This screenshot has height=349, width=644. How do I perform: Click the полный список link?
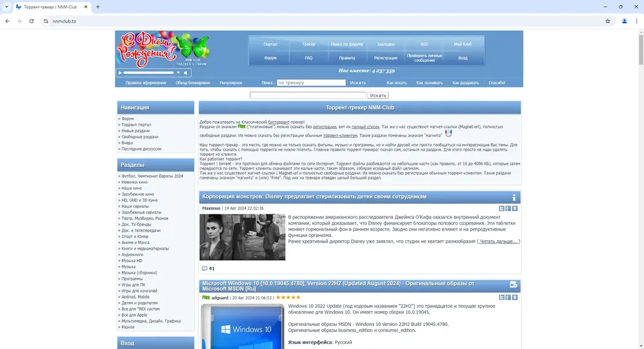tap(366, 127)
